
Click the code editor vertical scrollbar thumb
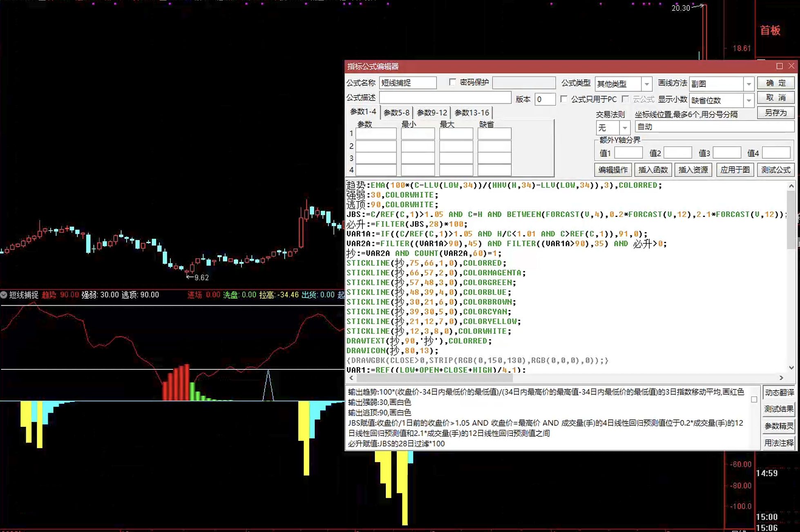(791, 221)
